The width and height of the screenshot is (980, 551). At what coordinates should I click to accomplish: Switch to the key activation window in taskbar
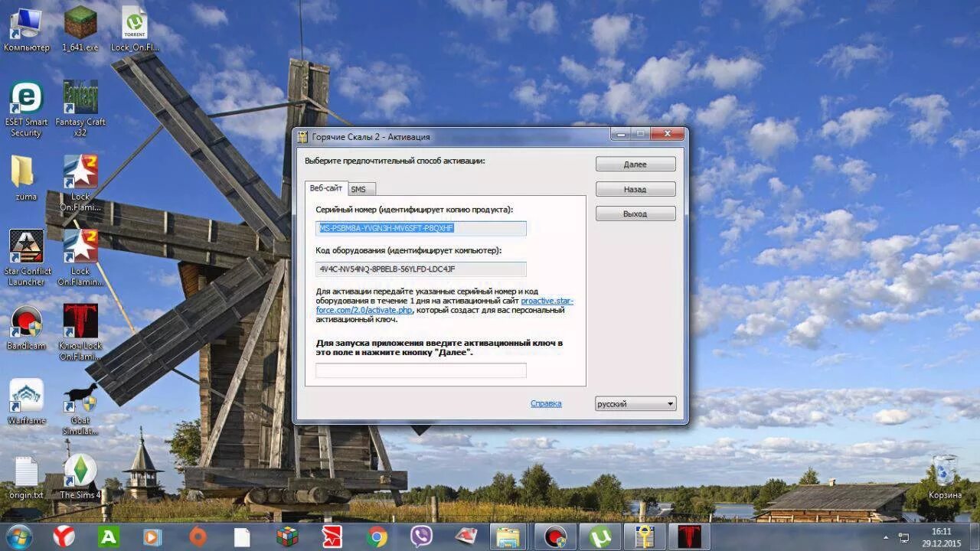(645, 536)
